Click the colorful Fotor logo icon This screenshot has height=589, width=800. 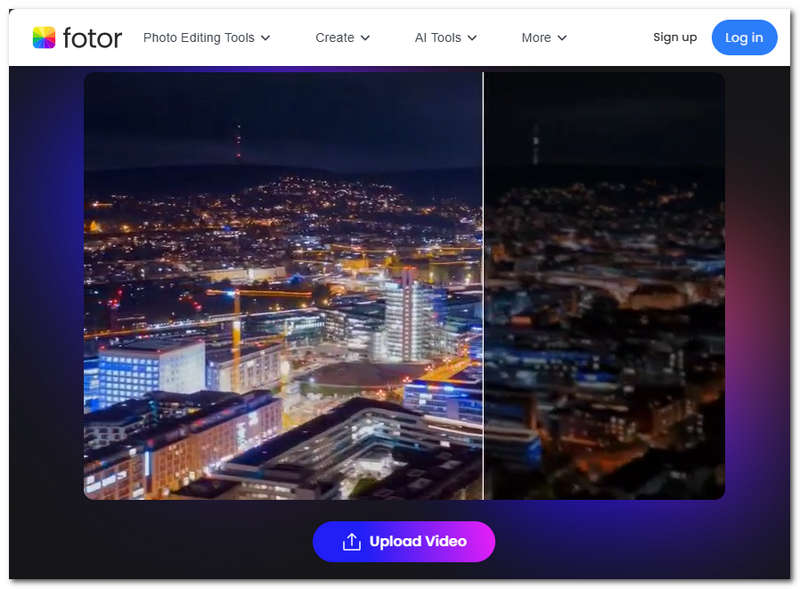(44, 38)
